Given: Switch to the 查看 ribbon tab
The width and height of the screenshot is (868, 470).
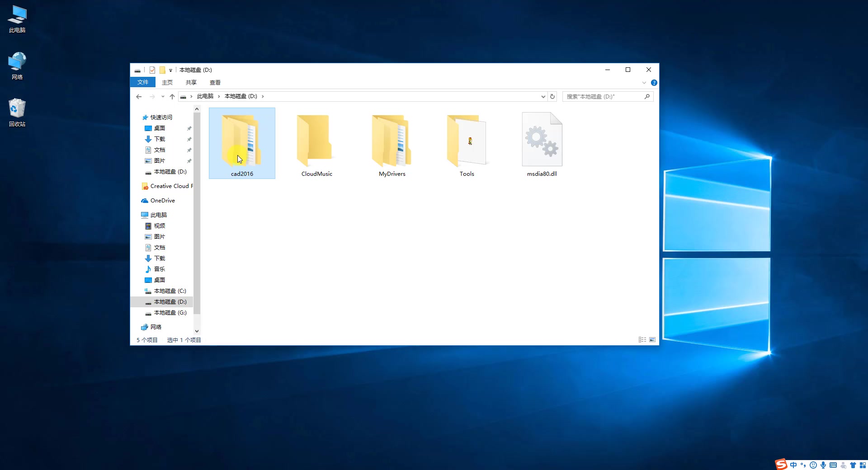Looking at the screenshot, I should coord(215,82).
